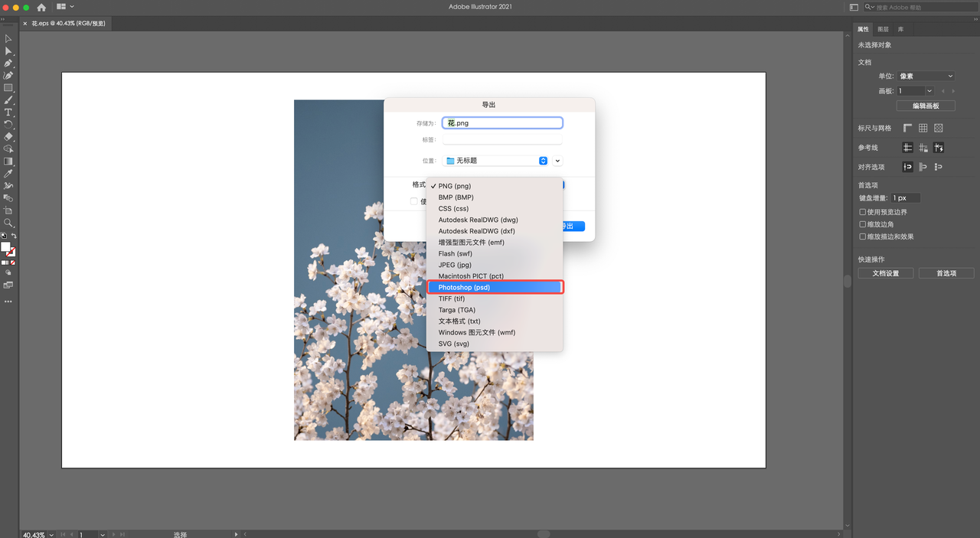Open the 单位 像素 dropdown
This screenshot has width=980, height=538.
(926, 77)
